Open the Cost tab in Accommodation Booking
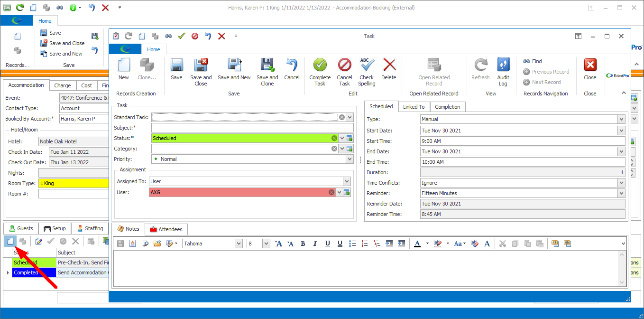The image size is (644, 319). [x=87, y=85]
